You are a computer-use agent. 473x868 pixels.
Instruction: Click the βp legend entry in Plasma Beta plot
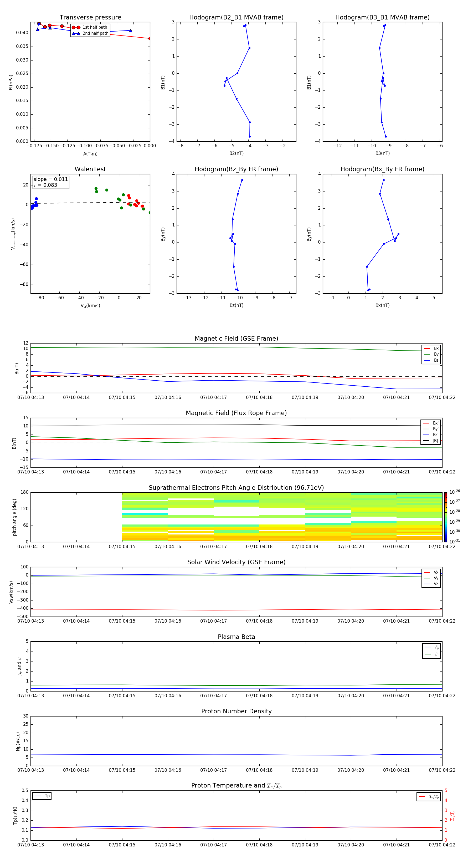(x=431, y=647)
